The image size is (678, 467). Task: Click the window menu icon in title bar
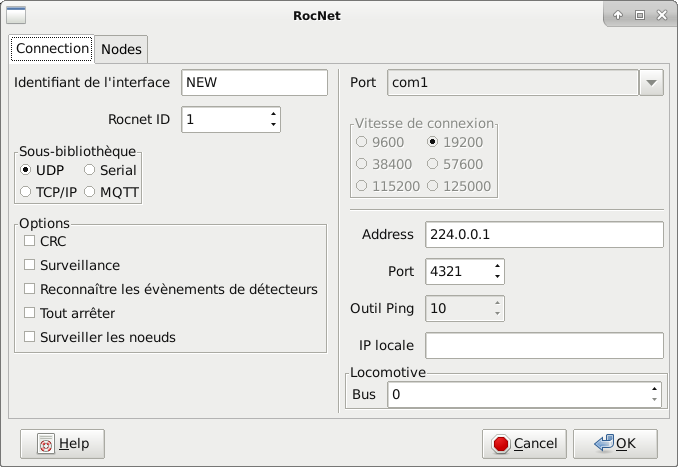17,15
